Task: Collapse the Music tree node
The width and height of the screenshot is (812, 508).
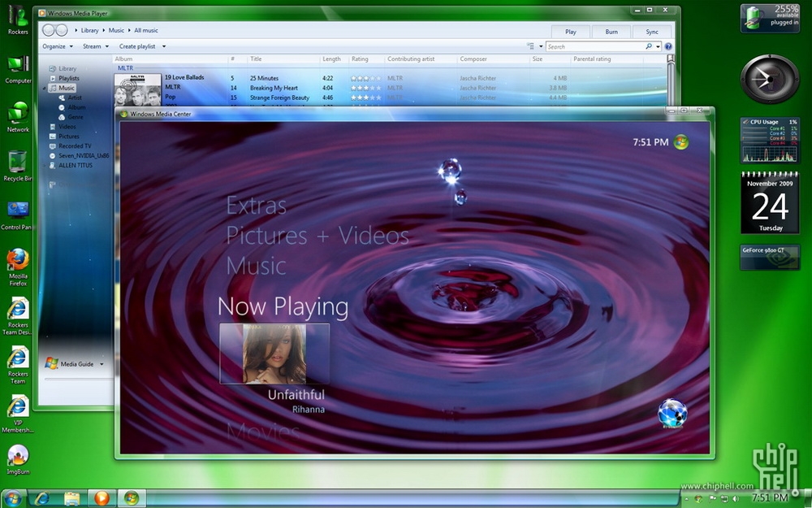Action: pyautogui.click(x=45, y=88)
